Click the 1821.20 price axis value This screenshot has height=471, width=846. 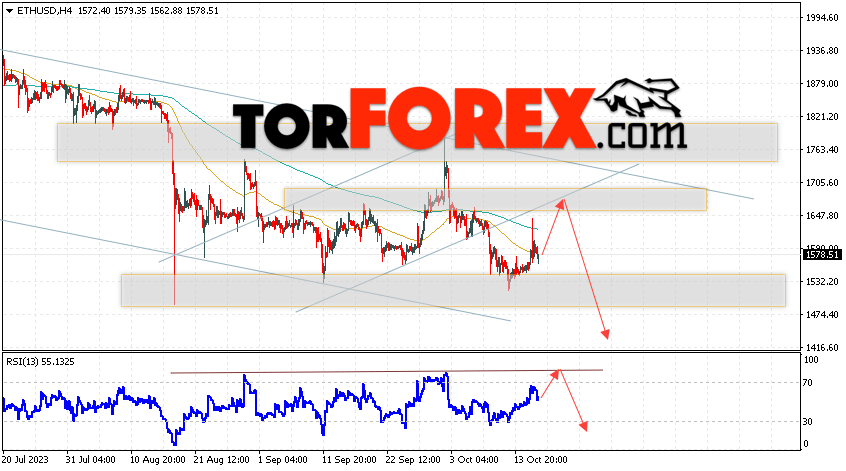[822, 117]
